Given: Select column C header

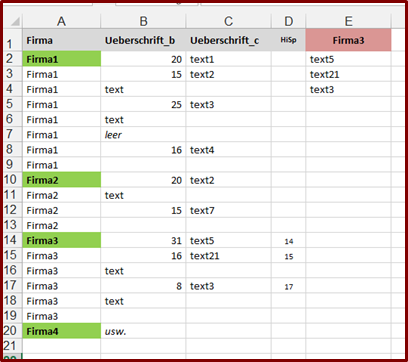Looking at the screenshot, I should (229, 22).
